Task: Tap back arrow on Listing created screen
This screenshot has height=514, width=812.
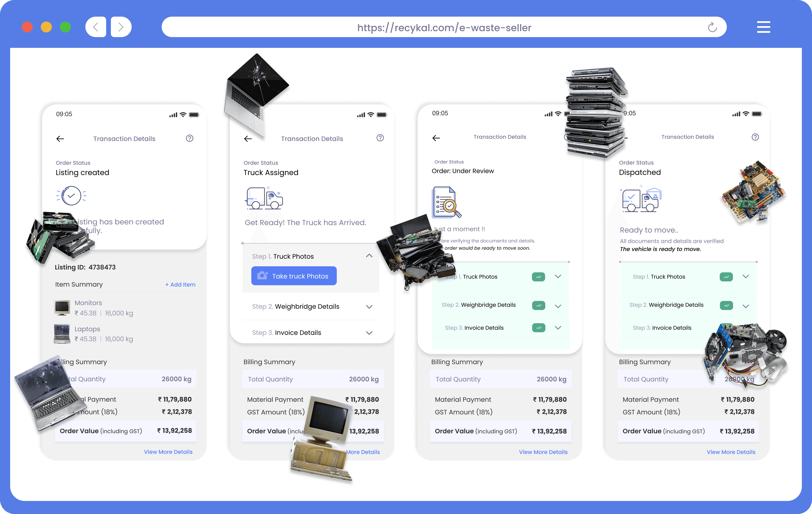Action: (60, 139)
